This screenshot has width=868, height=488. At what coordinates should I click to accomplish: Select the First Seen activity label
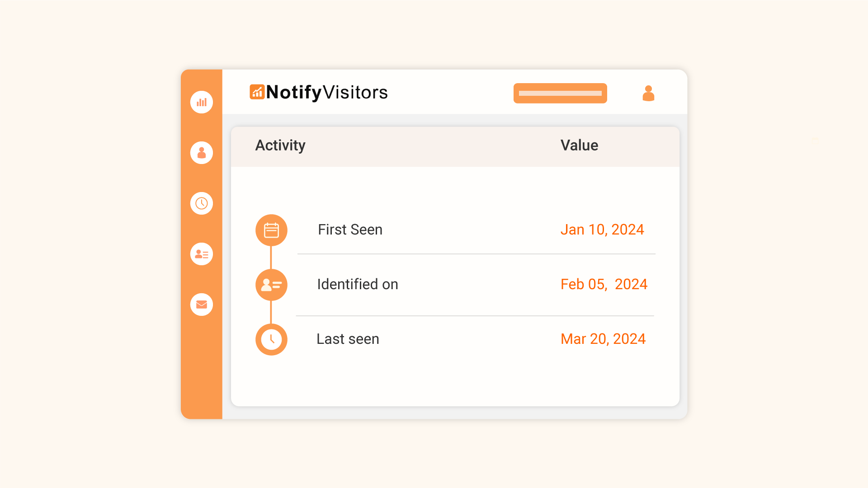point(350,230)
